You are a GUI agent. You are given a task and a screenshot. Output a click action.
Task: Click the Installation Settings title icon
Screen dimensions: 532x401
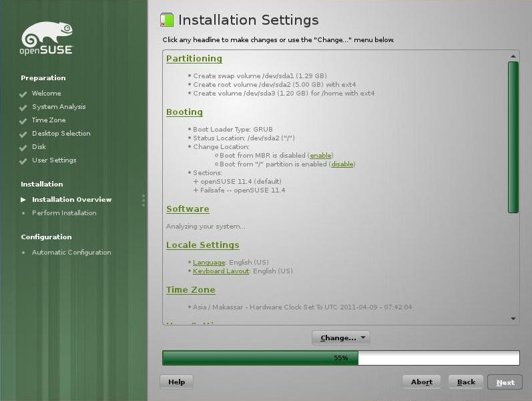167,19
